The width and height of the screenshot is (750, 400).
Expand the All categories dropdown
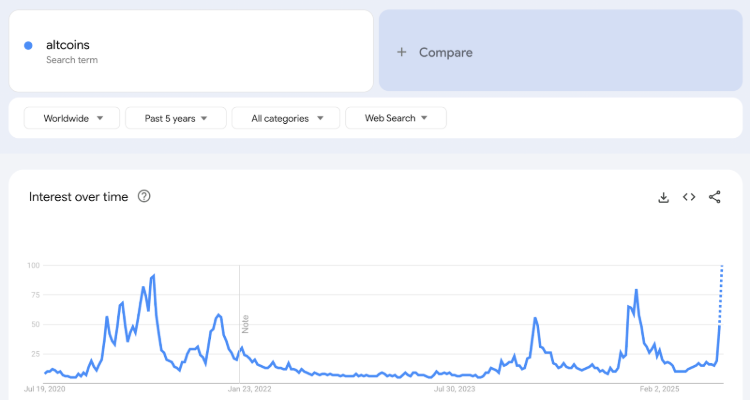[x=286, y=118]
